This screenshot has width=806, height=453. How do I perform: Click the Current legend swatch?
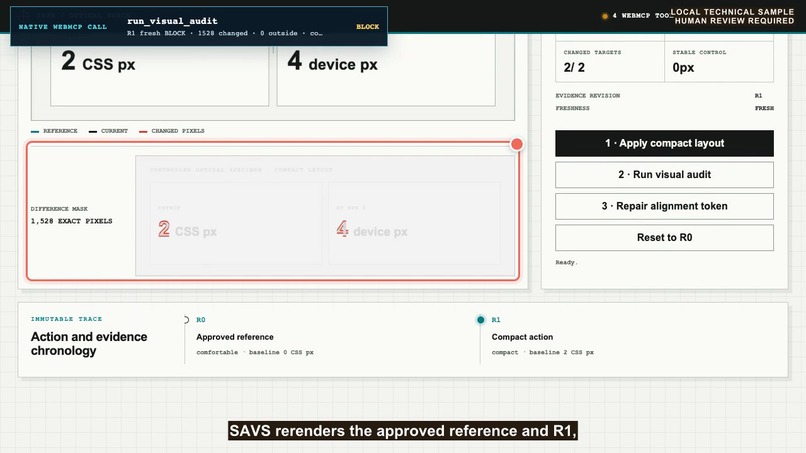pyautogui.click(x=93, y=132)
